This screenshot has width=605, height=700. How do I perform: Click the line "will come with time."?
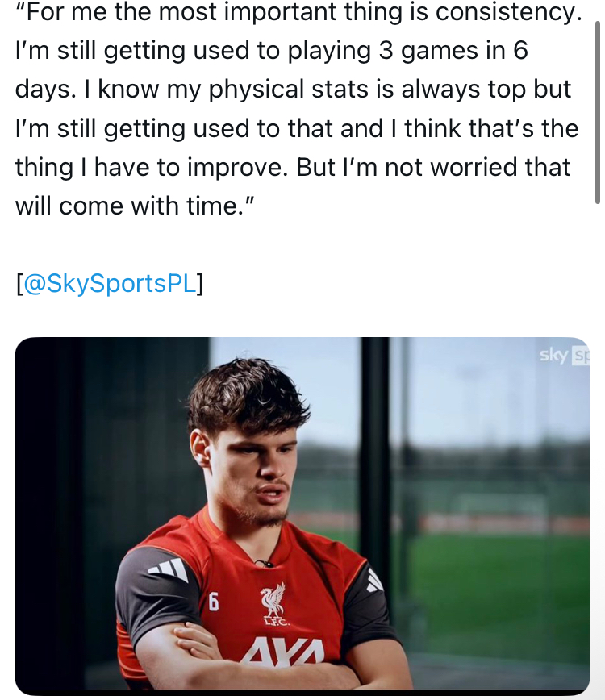tap(135, 206)
